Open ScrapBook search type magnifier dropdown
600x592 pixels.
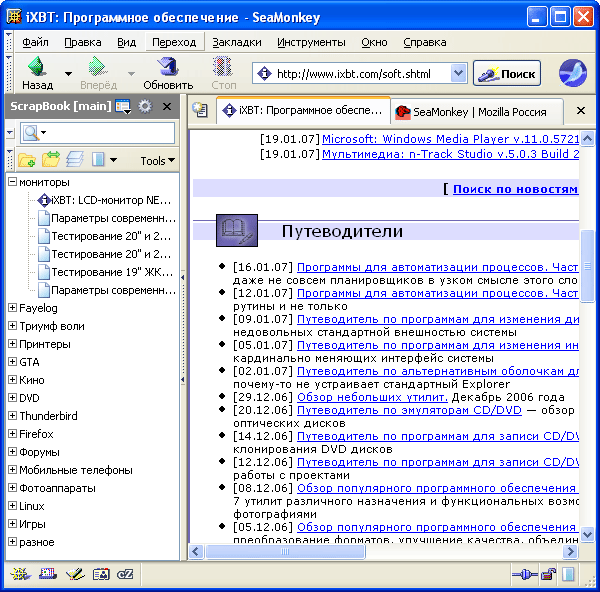34,133
